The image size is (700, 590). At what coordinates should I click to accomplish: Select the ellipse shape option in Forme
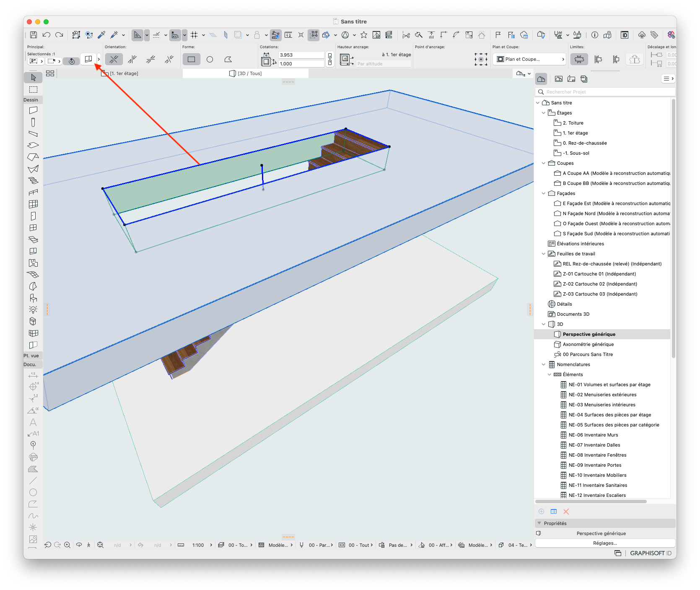coord(210,60)
